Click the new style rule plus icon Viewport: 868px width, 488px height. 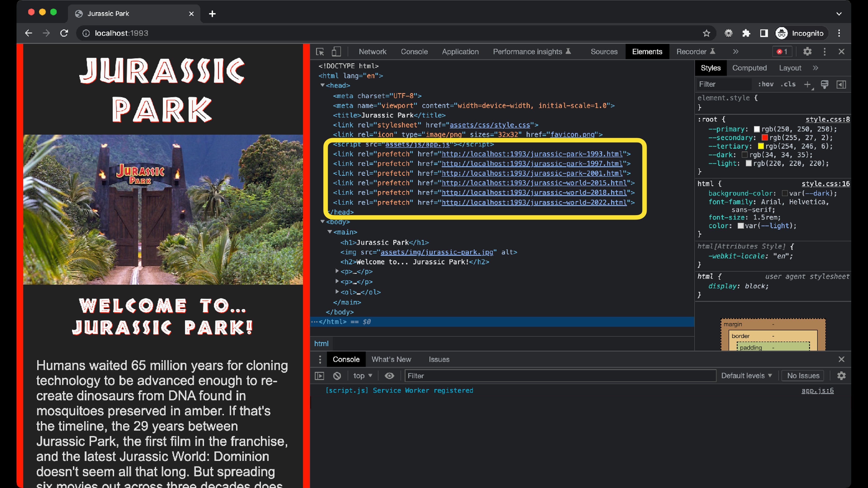[807, 84]
